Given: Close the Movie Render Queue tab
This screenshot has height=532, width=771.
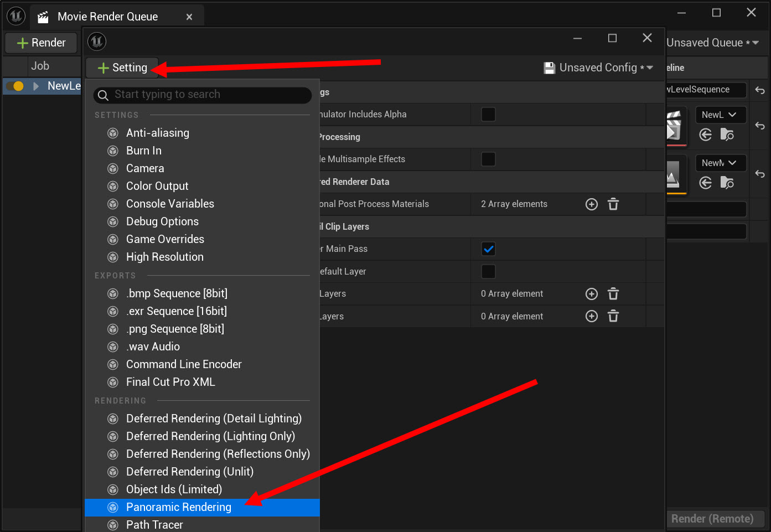Looking at the screenshot, I should (x=189, y=17).
